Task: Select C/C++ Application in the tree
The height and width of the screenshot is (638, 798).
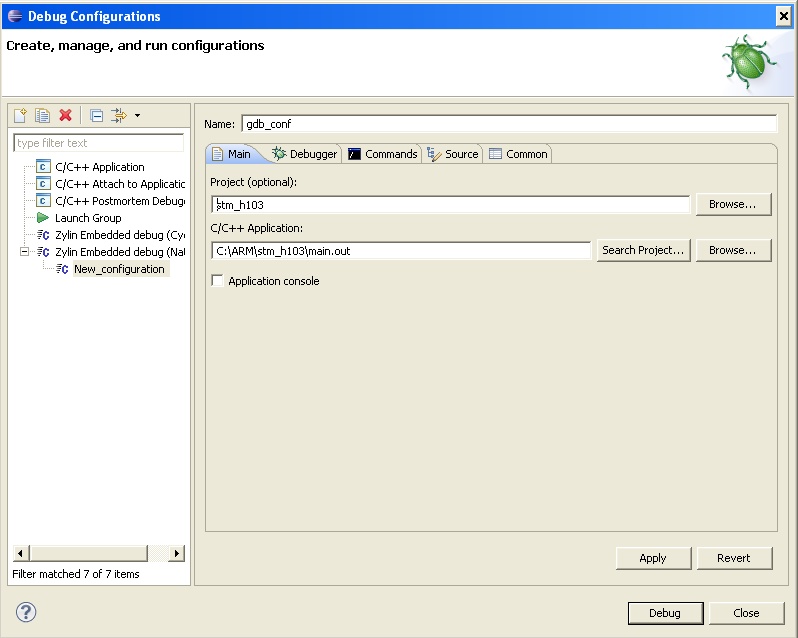Action: pyautogui.click(x=99, y=167)
